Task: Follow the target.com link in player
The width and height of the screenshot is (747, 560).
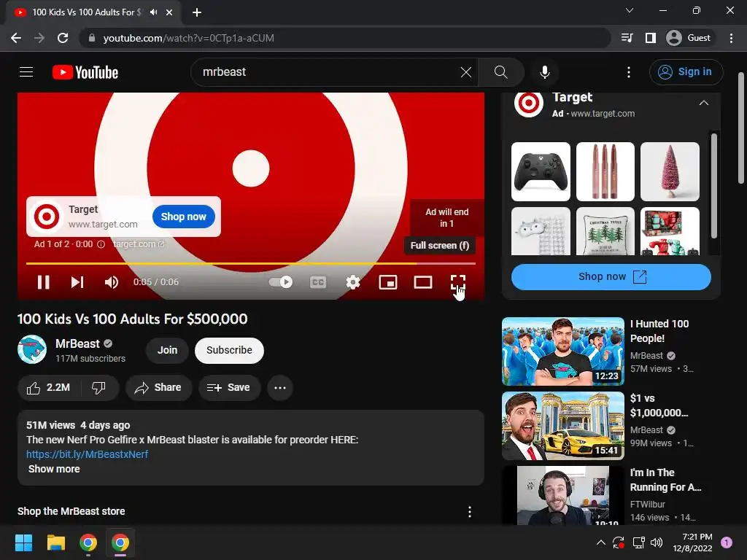Action: [139, 244]
